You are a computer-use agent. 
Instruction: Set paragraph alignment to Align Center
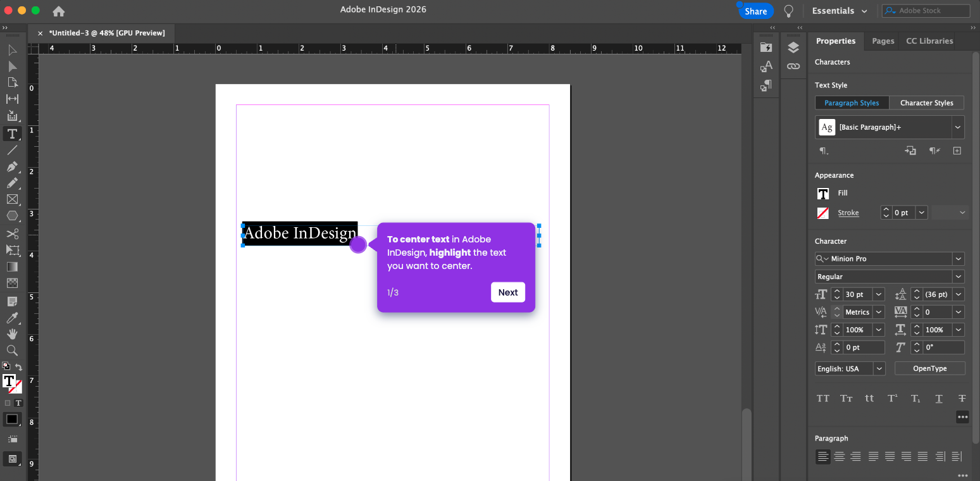(840, 456)
